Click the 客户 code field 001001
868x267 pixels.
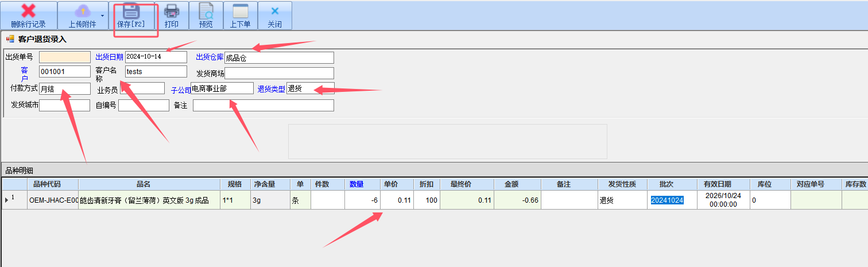(64, 72)
